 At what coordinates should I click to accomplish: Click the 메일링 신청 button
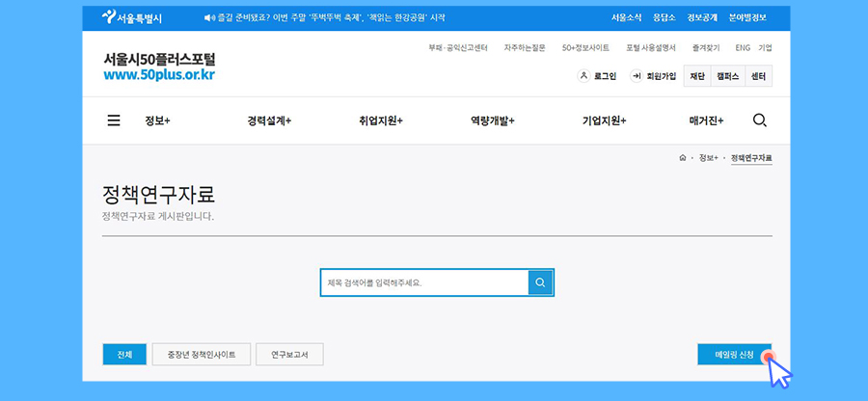tap(735, 355)
